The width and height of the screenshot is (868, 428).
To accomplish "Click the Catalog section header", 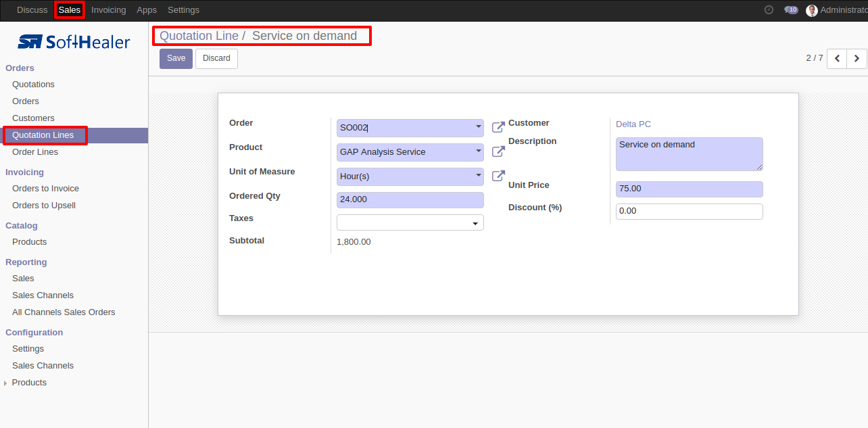I will 22,226.
